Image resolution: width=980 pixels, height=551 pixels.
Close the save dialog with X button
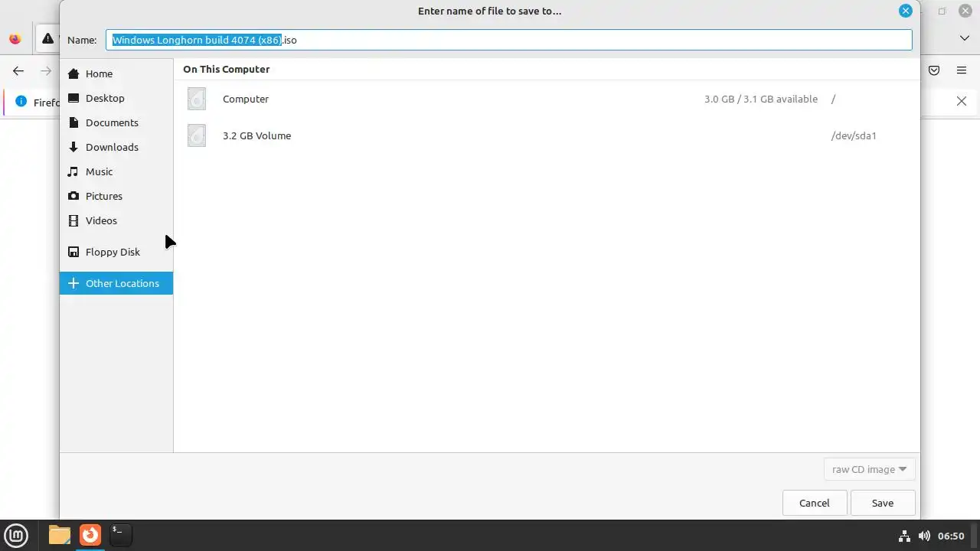click(906, 11)
